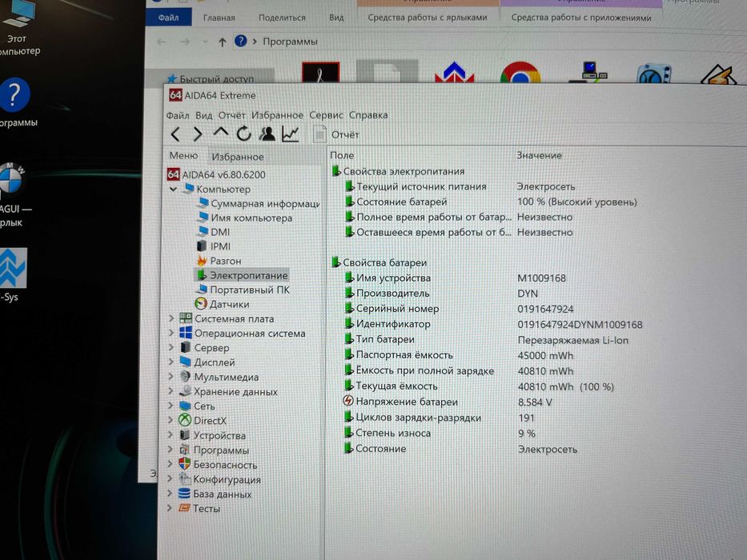This screenshot has width=747, height=560.
Task: Expand the Дисплей tree node
Action: 171,362
